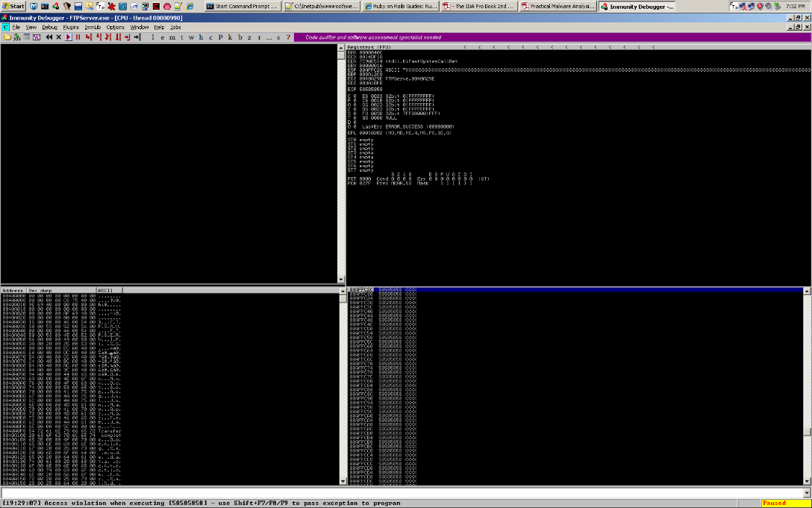
Task: Click the Registers (FPU) pane header
Action: (366, 46)
